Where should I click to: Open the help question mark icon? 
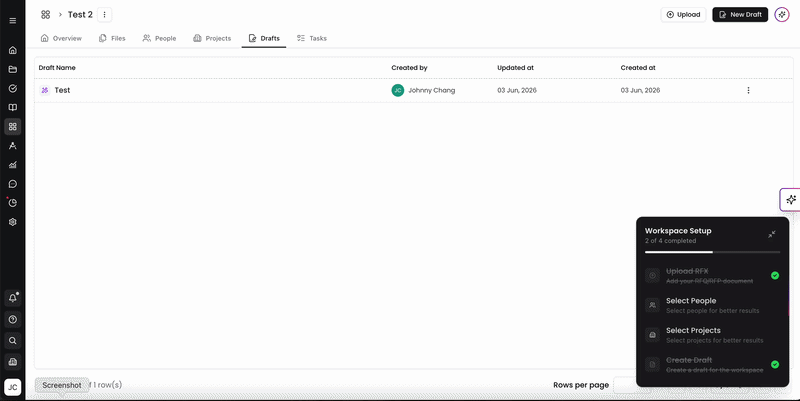click(13, 319)
